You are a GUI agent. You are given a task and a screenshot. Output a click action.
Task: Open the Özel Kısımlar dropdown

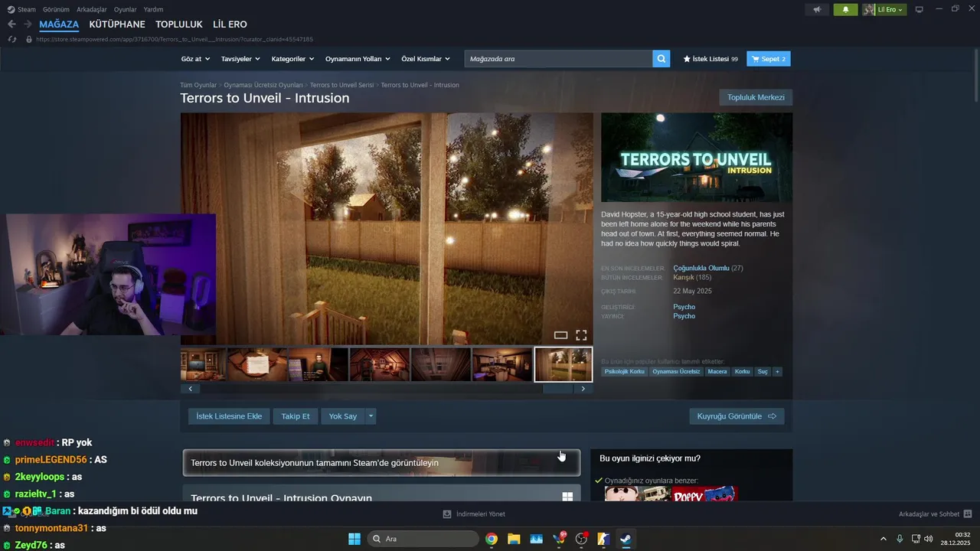coord(426,59)
